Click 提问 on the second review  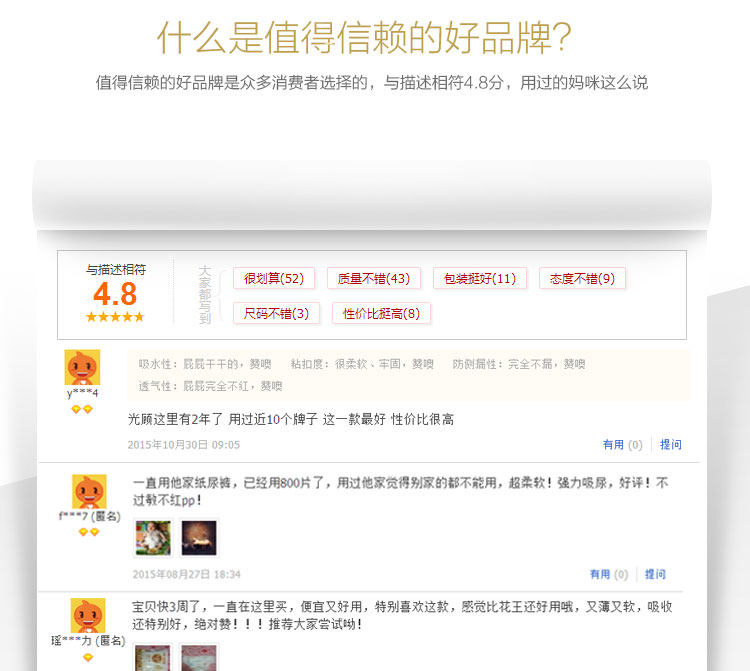coord(655,574)
